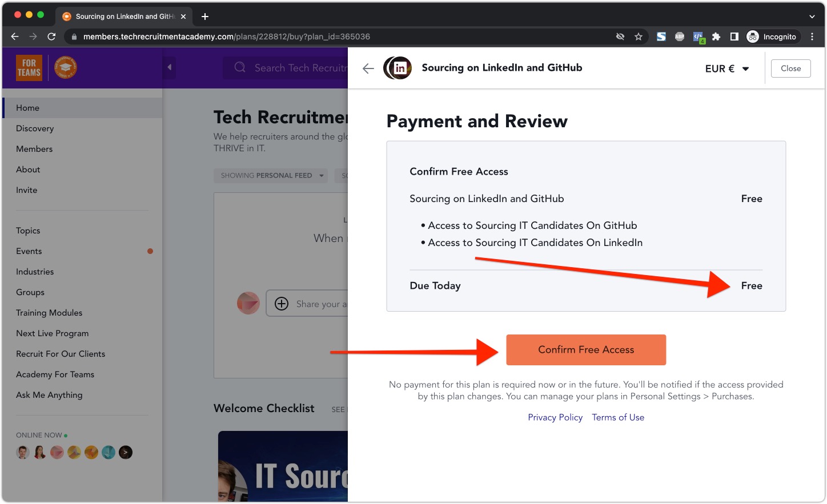Click the site address bar URL
This screenshot has height=504, width=827.
click(227, 37)
